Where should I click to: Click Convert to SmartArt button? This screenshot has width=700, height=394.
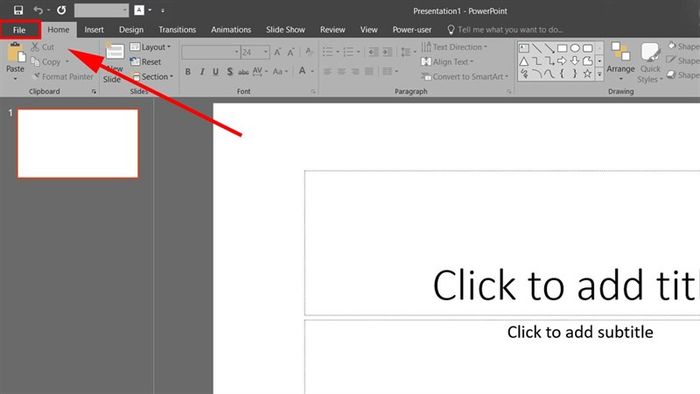465,77
